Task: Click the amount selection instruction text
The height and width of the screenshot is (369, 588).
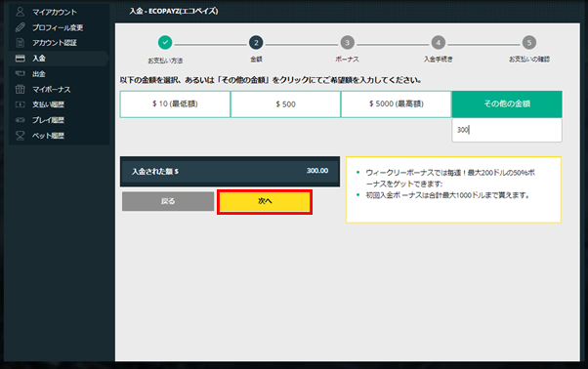Action: point(271,80)
